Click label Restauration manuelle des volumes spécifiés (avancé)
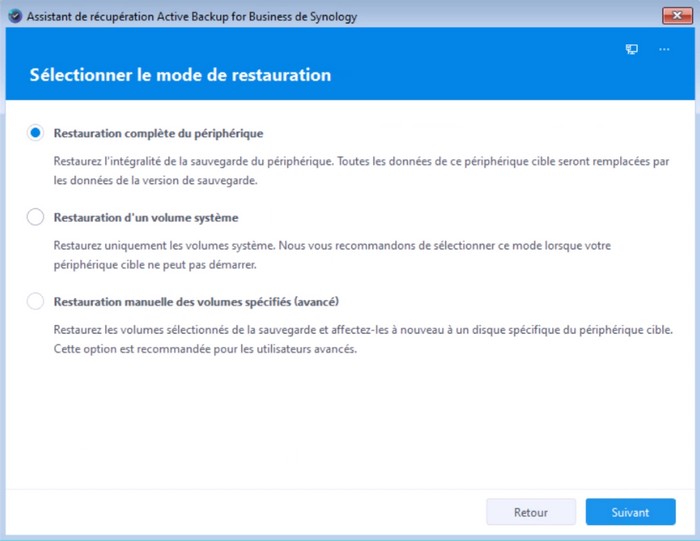The image size is (700, 541). 196,302
